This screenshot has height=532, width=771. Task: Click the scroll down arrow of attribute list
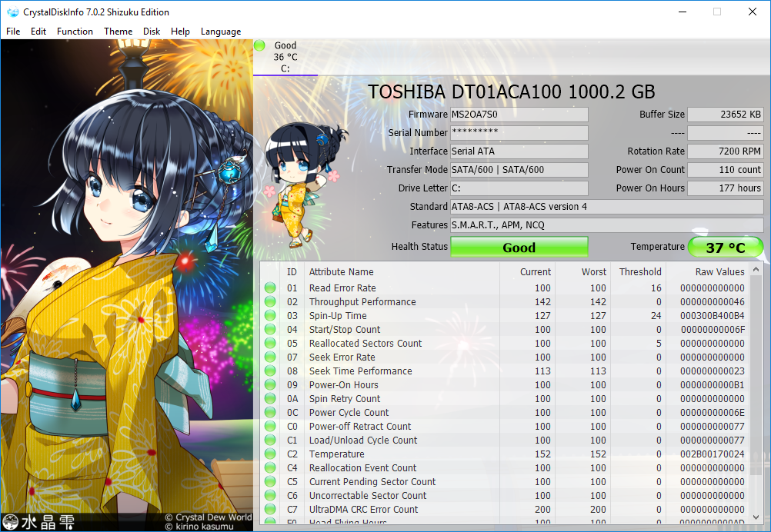coord(756,517)
